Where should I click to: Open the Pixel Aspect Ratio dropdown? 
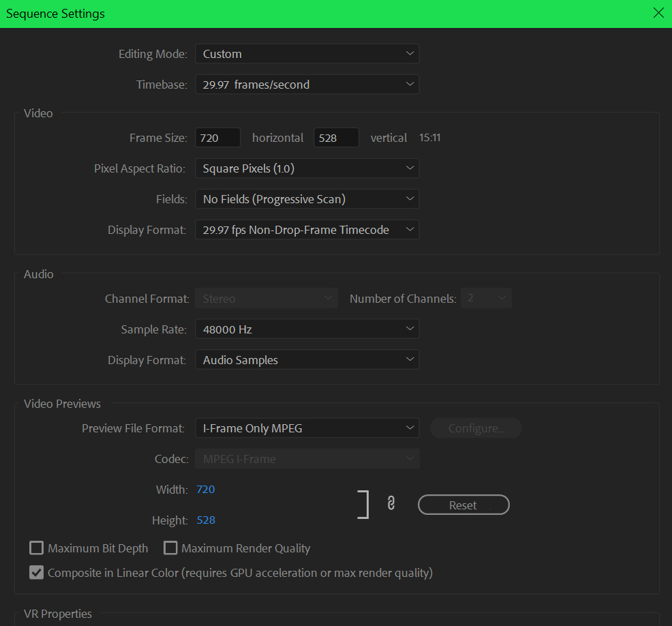click(307, 168)
